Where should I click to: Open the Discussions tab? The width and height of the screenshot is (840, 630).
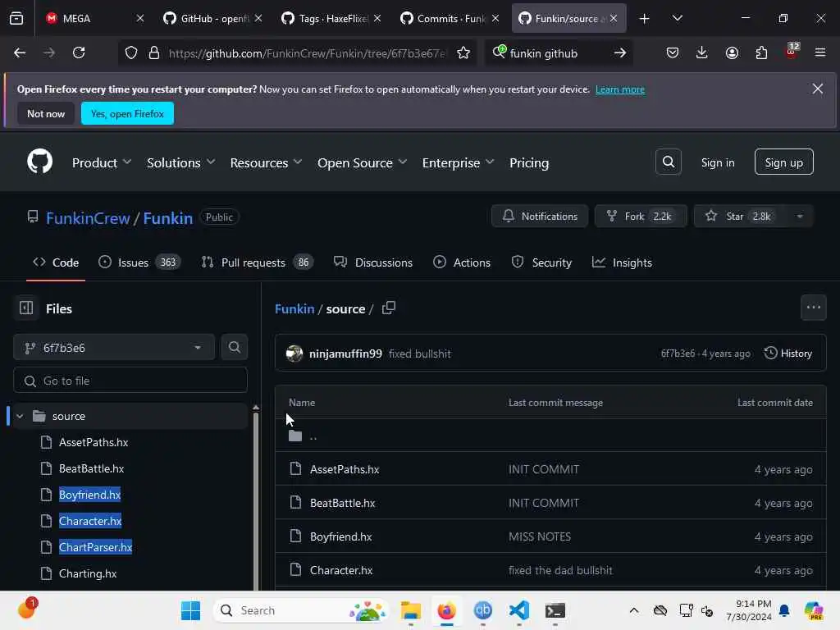pyautogui.click(x=373, y=262)
